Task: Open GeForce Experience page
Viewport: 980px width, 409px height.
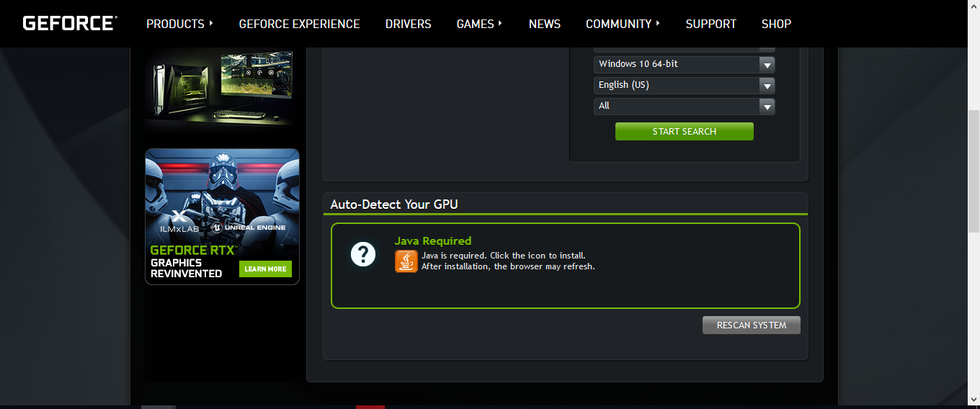Action: click(x=299, y=24)
